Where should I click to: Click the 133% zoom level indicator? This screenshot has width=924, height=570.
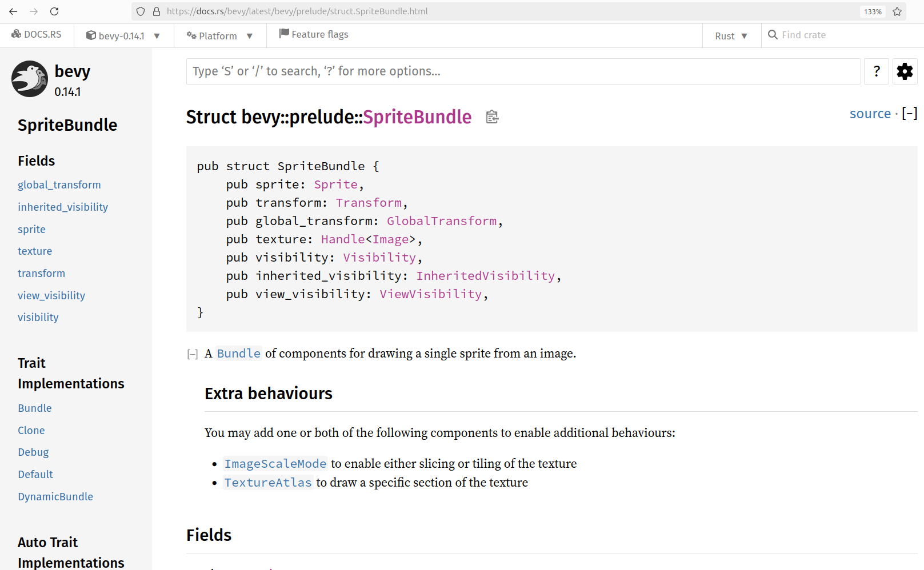(873, 11)
